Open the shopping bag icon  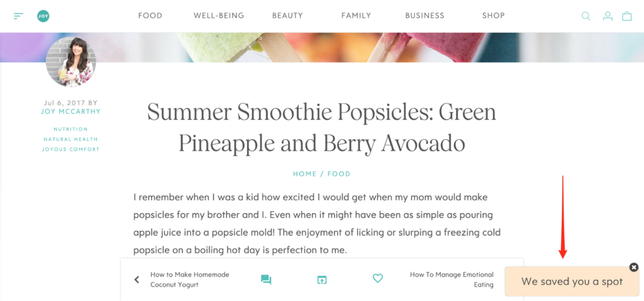627,16
